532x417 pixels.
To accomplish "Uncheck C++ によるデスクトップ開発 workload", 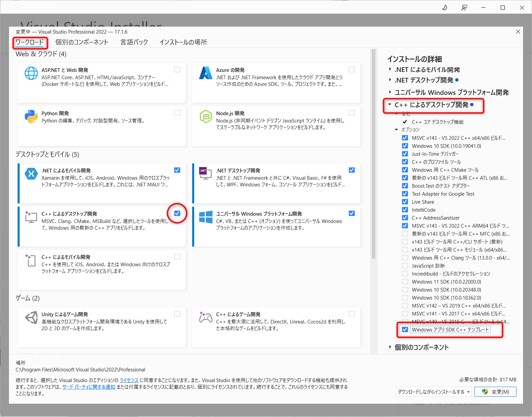I will click(177, 213).
